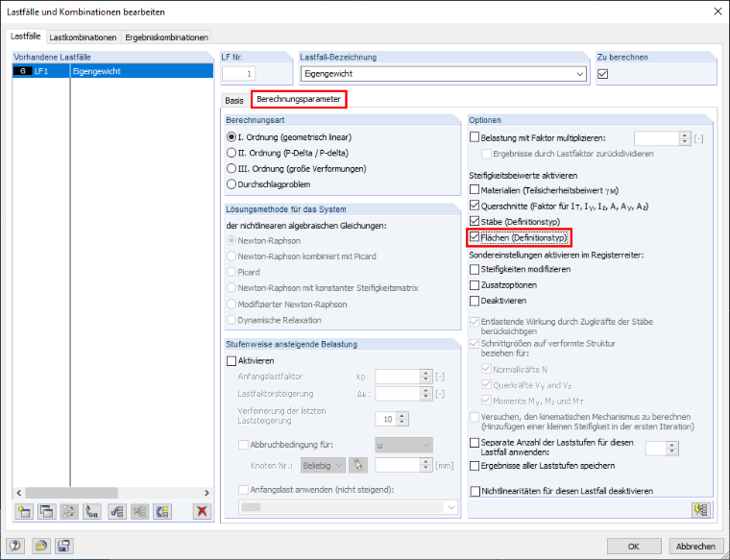The width and height of the screenshot is (730, 560).
Task: Enable Separate Anzahl der Laststufen option
Action: pos(474,443)
